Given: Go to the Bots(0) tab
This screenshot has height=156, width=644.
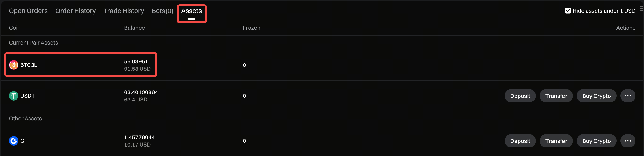Looking at the screenshot, I should tap(163, 11).
